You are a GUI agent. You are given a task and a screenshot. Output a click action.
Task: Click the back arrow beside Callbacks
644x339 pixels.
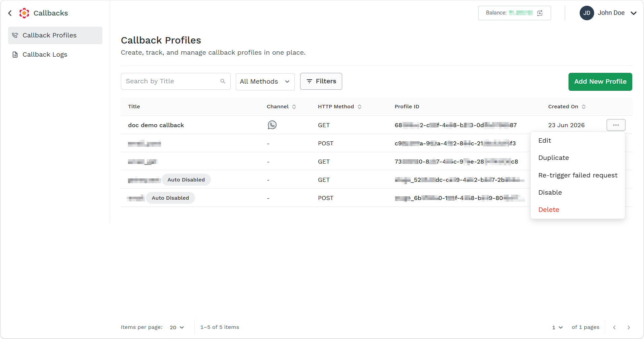10,13
